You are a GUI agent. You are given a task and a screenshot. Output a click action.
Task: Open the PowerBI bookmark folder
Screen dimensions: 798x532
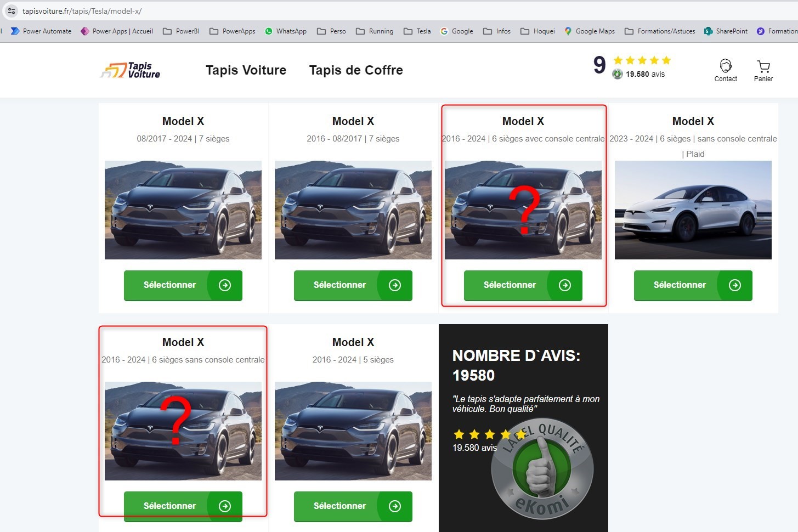click(181, 31)
